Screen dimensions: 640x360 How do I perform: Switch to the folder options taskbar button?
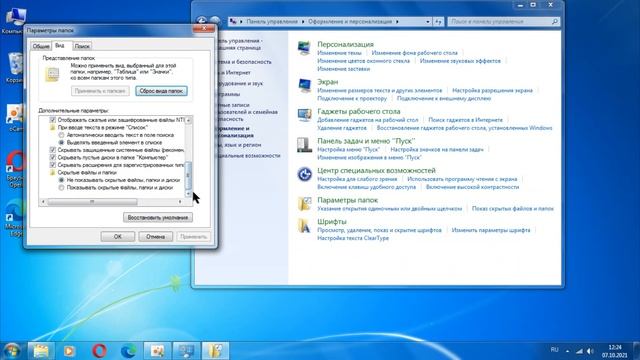(x=215, y=351)
